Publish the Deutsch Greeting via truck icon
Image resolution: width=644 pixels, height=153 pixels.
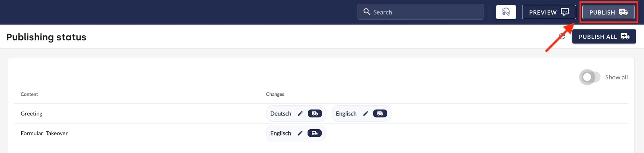(315, 113)
